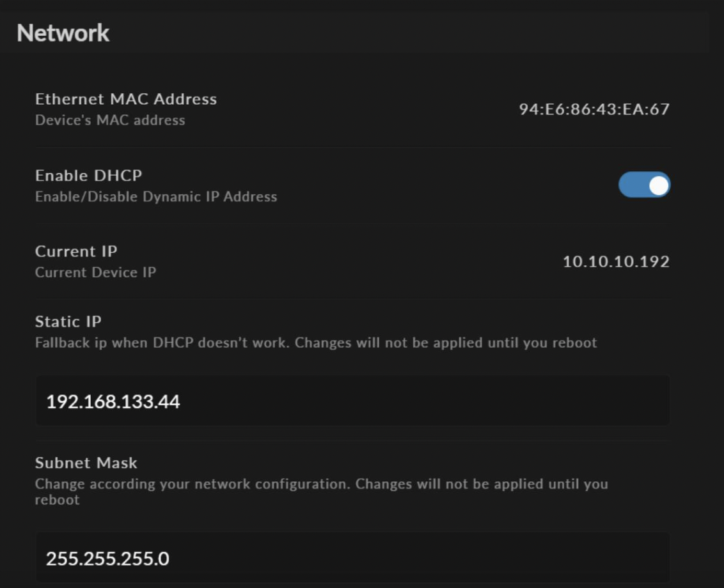Click the Network section heading
Screen dimensions: 724x588
[x=63, y=33]
